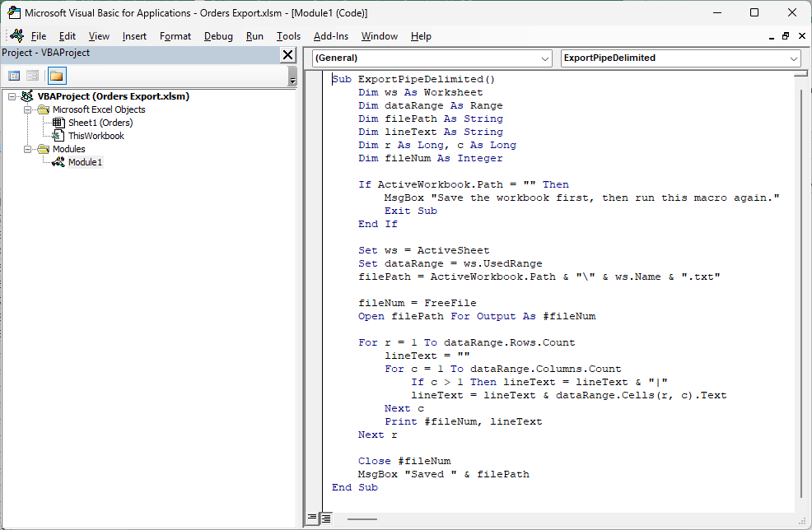The height and width of the screenshot is (530, 812).
Task: Open the Edit menu
Action: (x=68, y=36)
